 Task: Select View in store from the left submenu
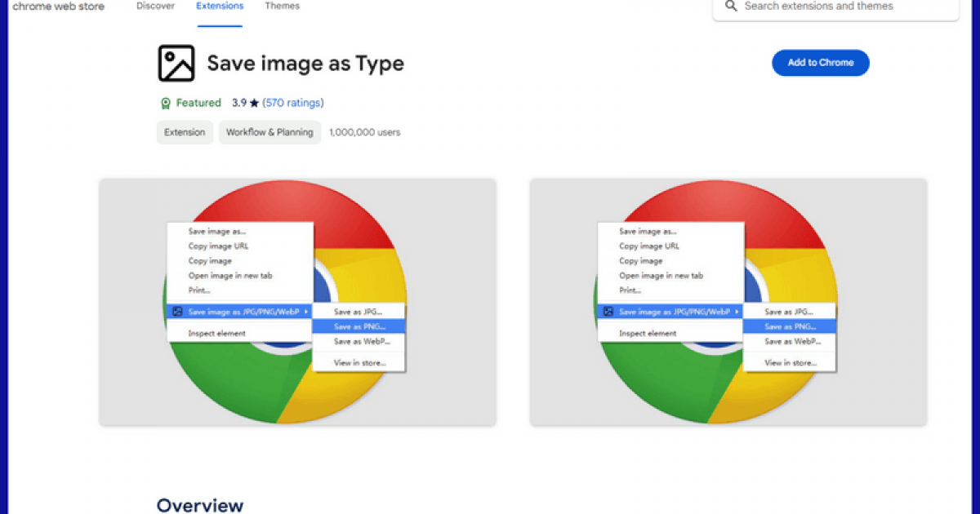coord(359,362)
